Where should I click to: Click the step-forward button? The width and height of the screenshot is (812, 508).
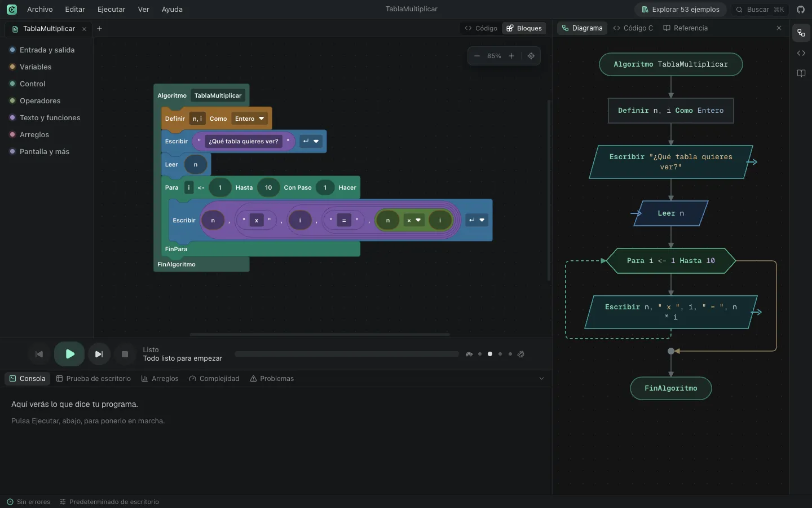point(99,354)
